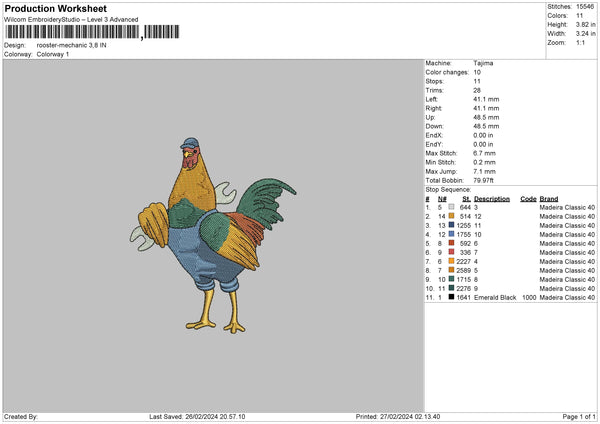Select the Wilcom EmbroideryStudio Level 3 Advanced line

[x=71, y=20]
